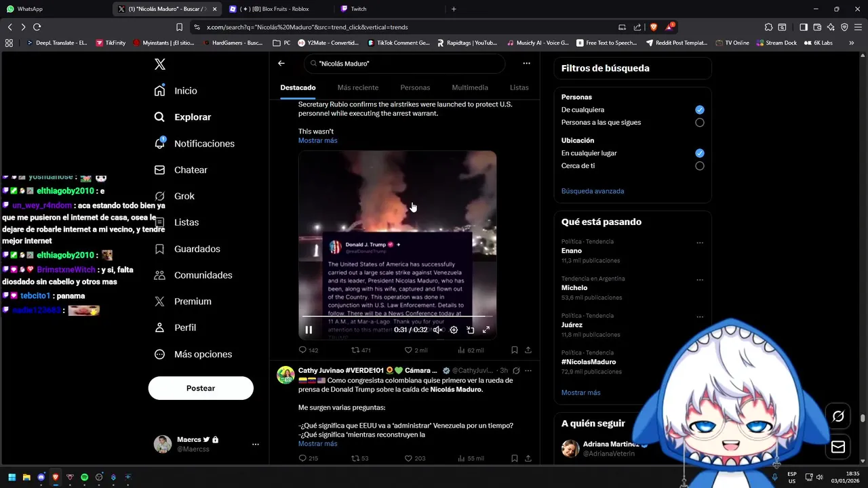Viewport: 868px width, 488px height.
Task: Repost Cathy Juvinao's post
Action: click(x=359, y=459)
